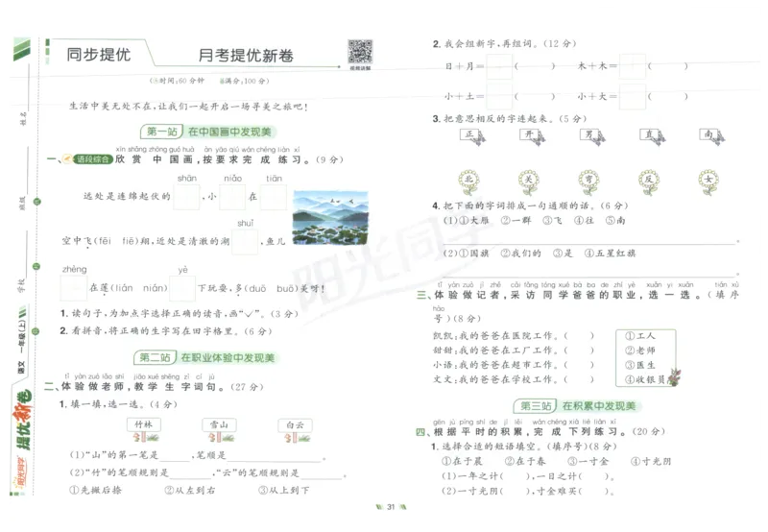Click the 第三站 station label
Viewport: 768px width, 532px height.
pos(536,405)
